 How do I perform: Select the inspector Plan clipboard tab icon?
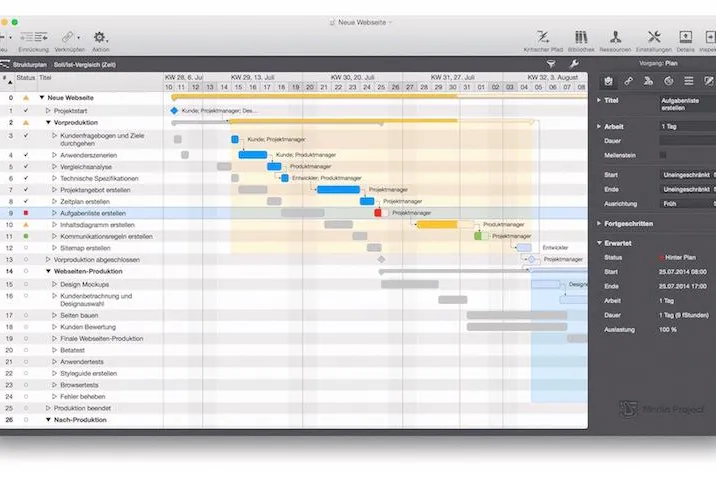[x=608, y=81]
